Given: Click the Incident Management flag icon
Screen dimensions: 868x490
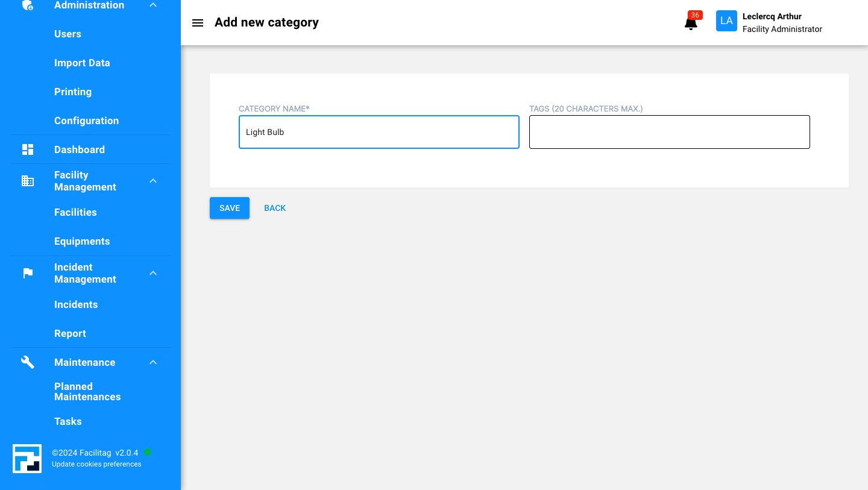Looking at the screenshot, I should click(28, 273).
